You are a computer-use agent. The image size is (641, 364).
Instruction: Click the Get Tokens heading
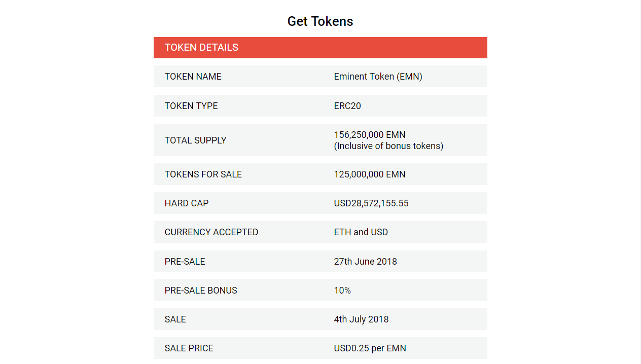(320, 21)
